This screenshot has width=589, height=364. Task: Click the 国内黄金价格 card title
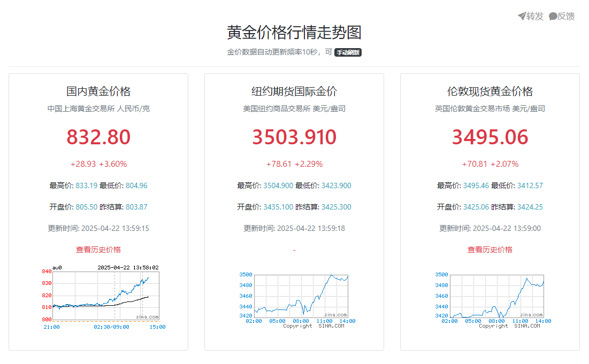click(x=98, y=91)
